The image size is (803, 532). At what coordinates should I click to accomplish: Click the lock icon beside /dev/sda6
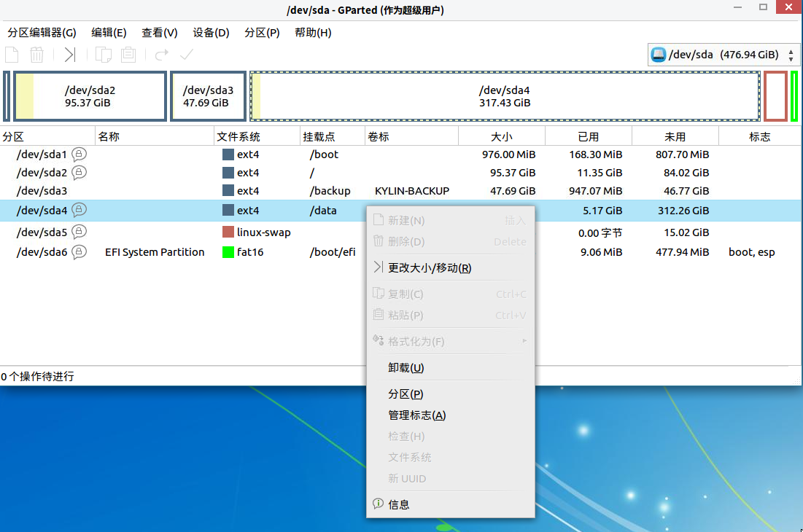point(79,251)
